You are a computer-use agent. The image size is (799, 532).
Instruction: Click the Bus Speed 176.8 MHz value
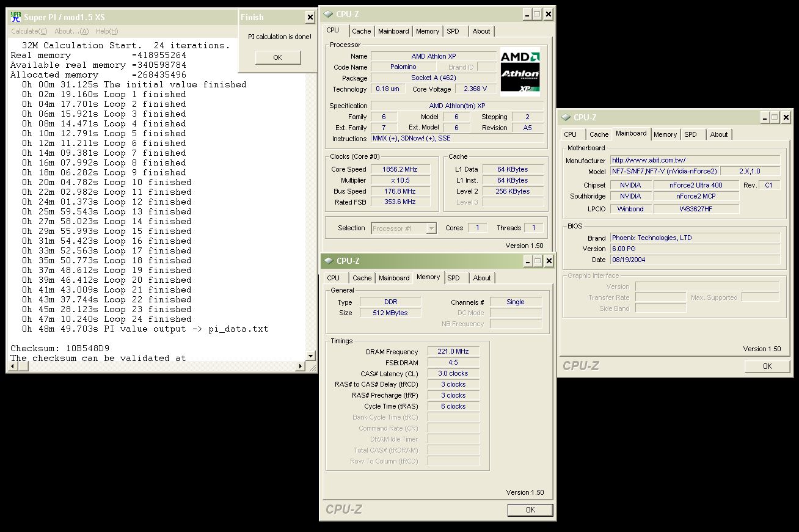point(400,191)
